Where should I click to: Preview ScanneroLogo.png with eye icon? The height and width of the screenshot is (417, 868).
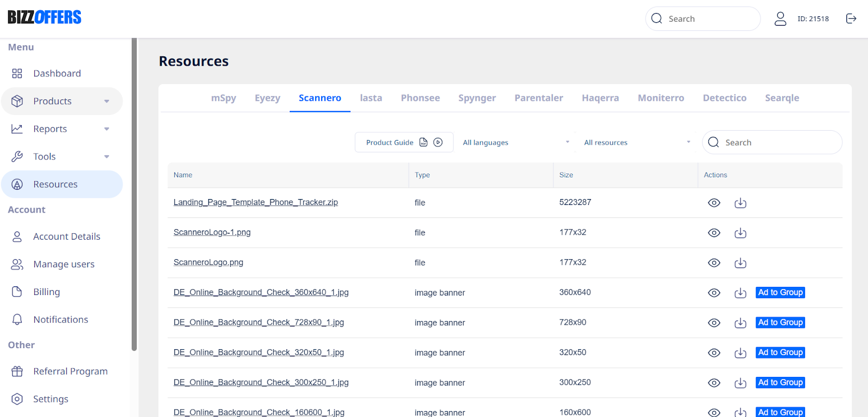714,263
